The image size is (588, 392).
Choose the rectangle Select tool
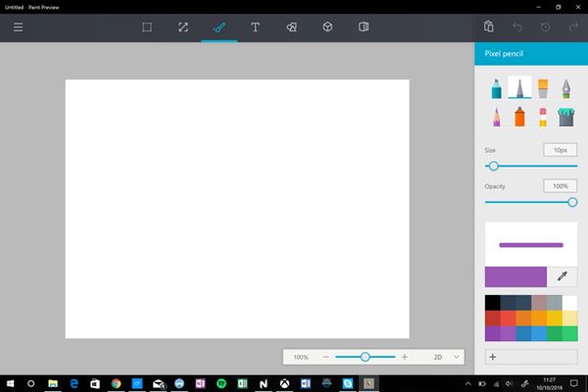click(147, 27)
